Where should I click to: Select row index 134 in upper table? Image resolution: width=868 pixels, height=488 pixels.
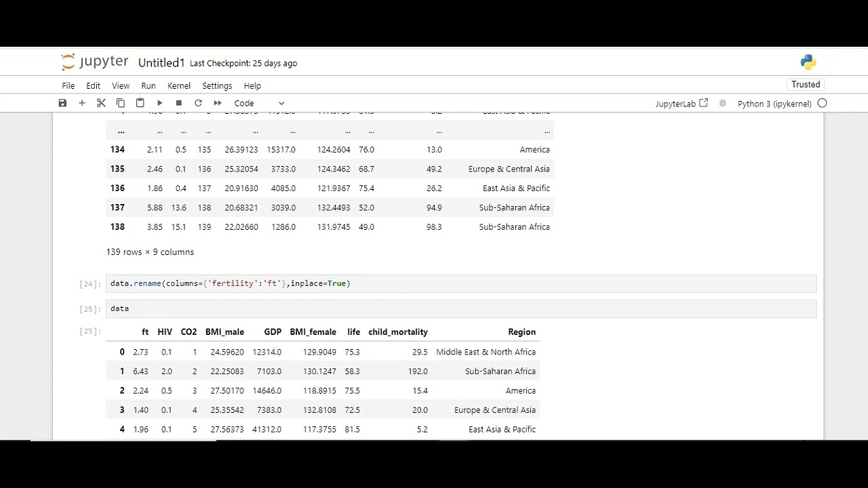point(117,150)
